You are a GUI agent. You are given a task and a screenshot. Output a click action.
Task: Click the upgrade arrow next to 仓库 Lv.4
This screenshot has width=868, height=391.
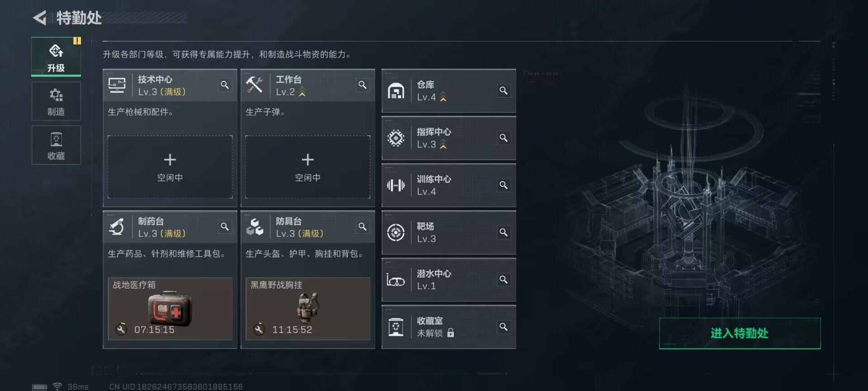pos(443,97)
